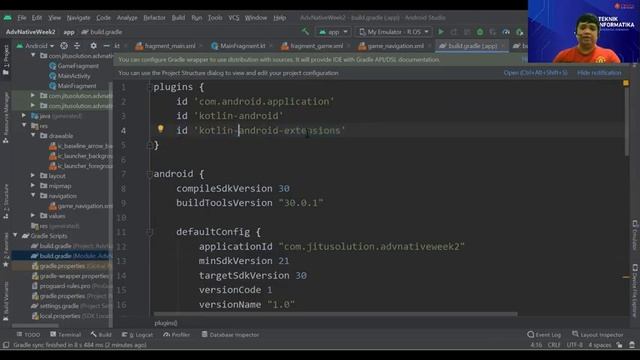The height and width of the screenshot is (360, 640).
Task: Collapse the plugins block at line 1 fold marker
Action: point(149,87)
